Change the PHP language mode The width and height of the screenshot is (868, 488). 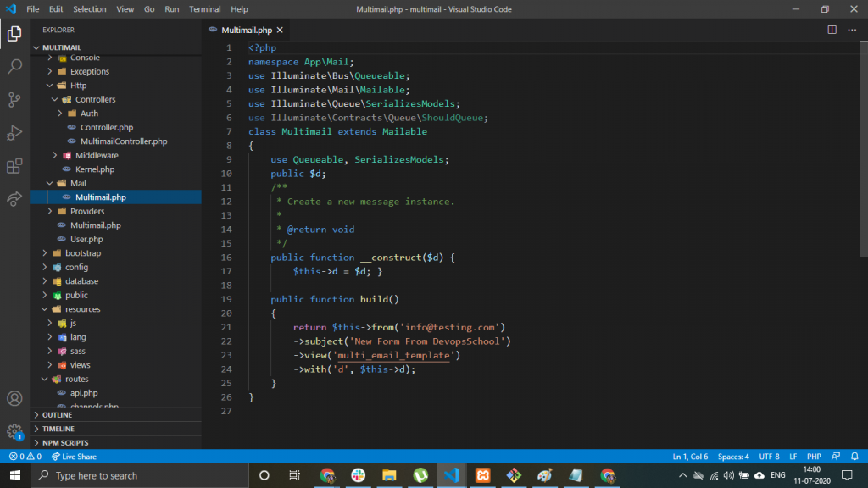(x=814, y=457)
